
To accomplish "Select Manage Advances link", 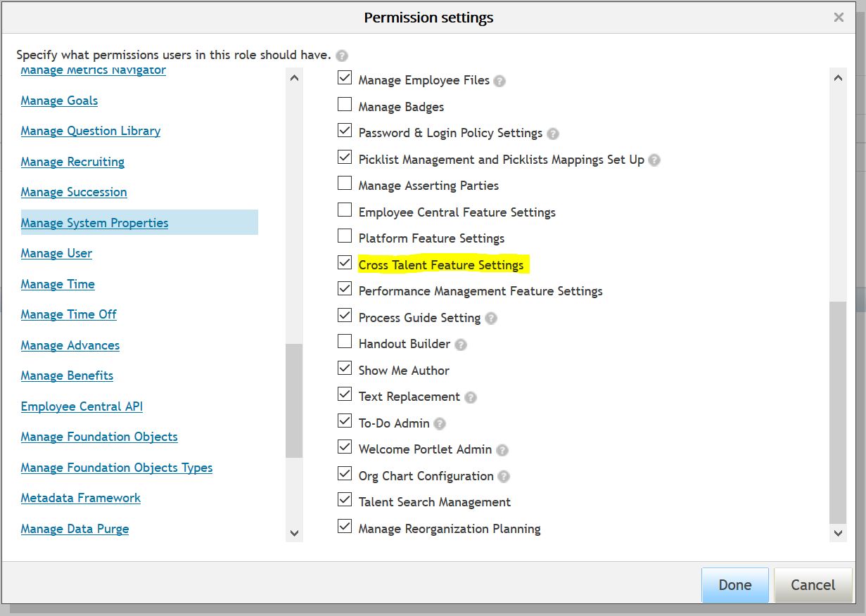I will (x=70, y=345).
